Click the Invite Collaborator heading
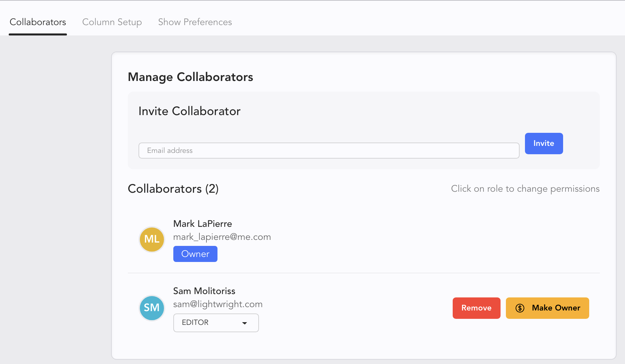This screenshot has height=364, width=625. coord(189,111)
